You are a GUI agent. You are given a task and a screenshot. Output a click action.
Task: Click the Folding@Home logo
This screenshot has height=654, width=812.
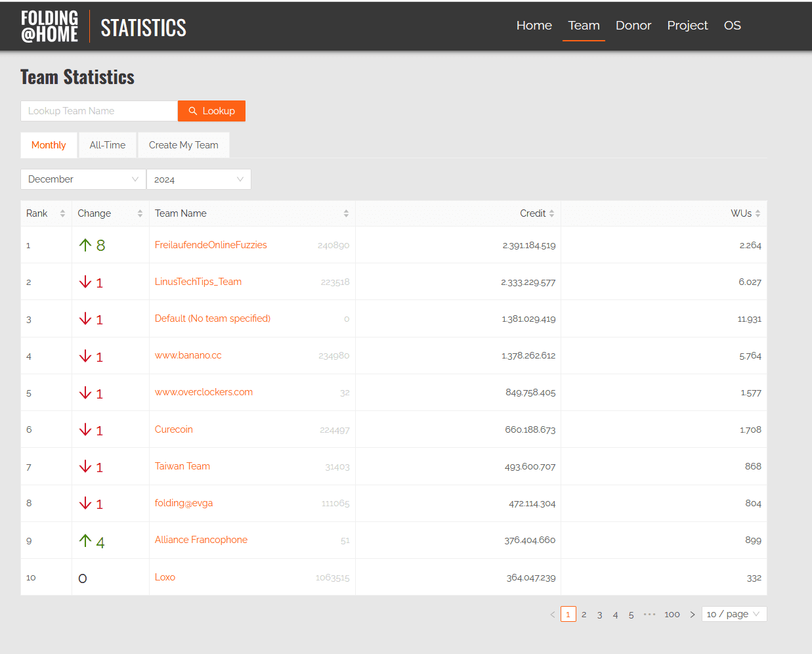pos(49,26)
